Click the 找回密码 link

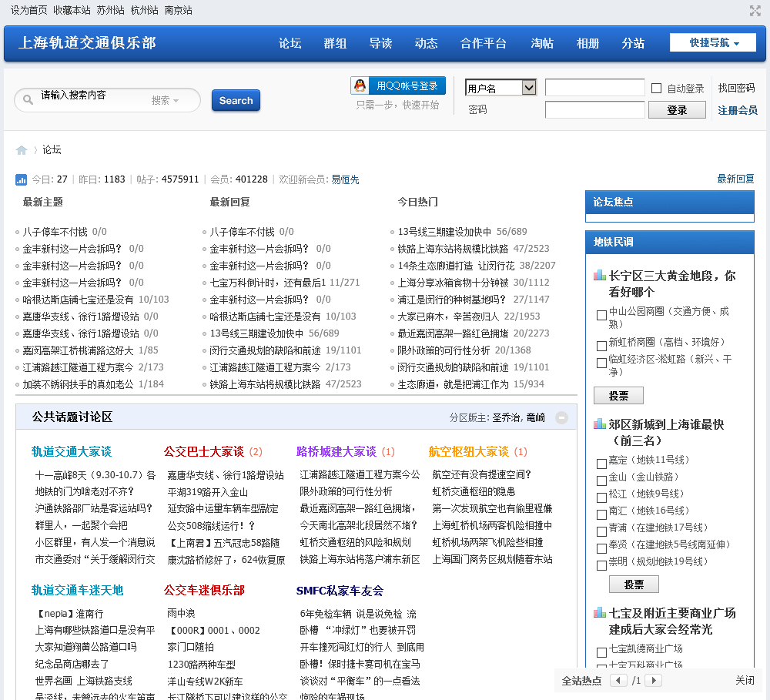[x=736, y=88]
